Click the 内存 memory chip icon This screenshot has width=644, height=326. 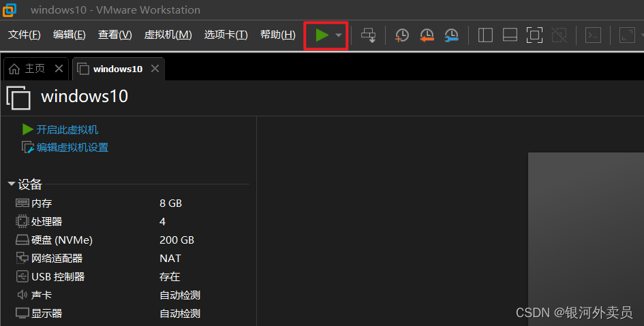[x=22, y=203]
